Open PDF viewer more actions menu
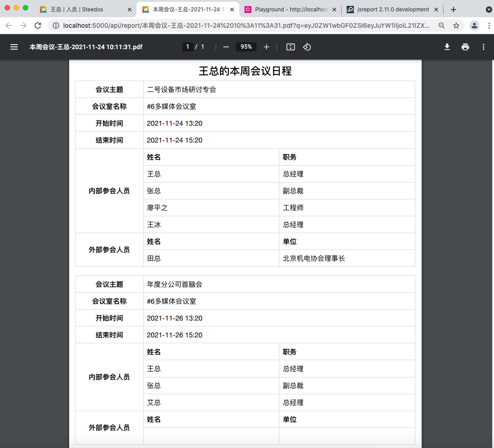The width and height of the screenshot is (494, 448). (483, 47)
